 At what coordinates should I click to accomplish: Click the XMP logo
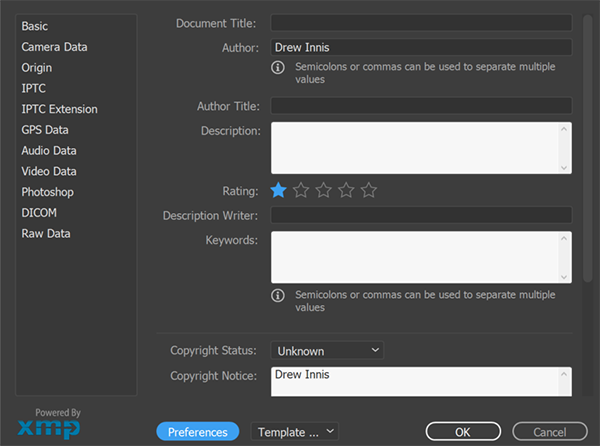click(x=57, y=430)
